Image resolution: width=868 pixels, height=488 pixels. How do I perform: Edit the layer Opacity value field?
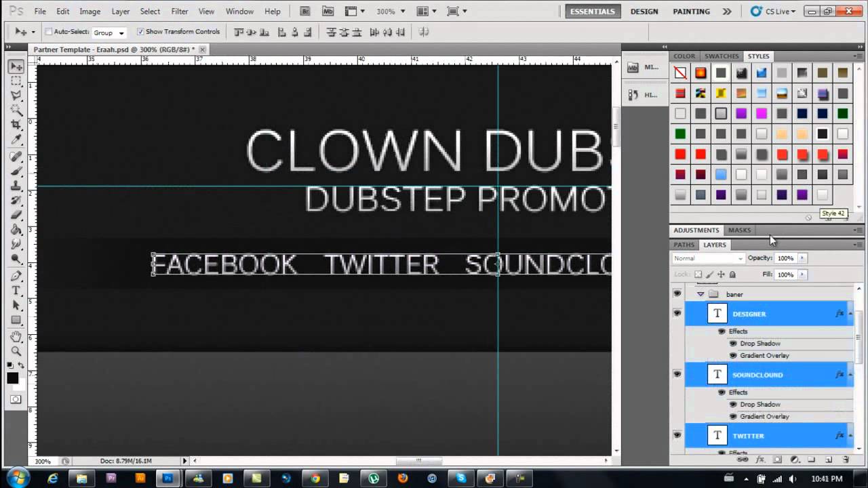(786, 258)
